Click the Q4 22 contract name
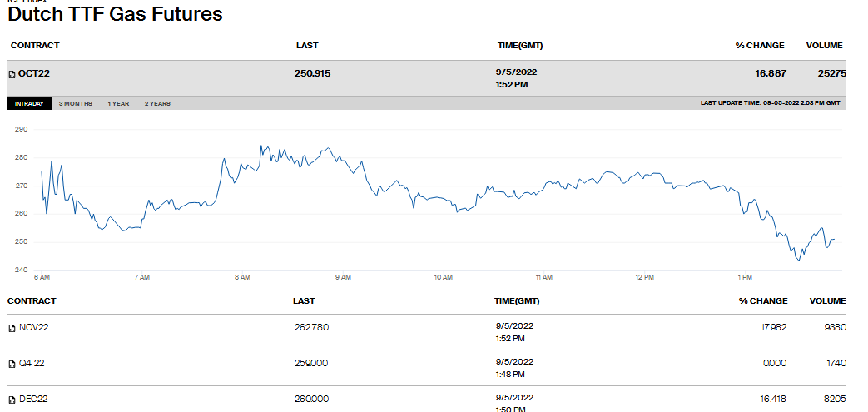Image resolution: width=868 pixels, height=412 pixels. 32,364
